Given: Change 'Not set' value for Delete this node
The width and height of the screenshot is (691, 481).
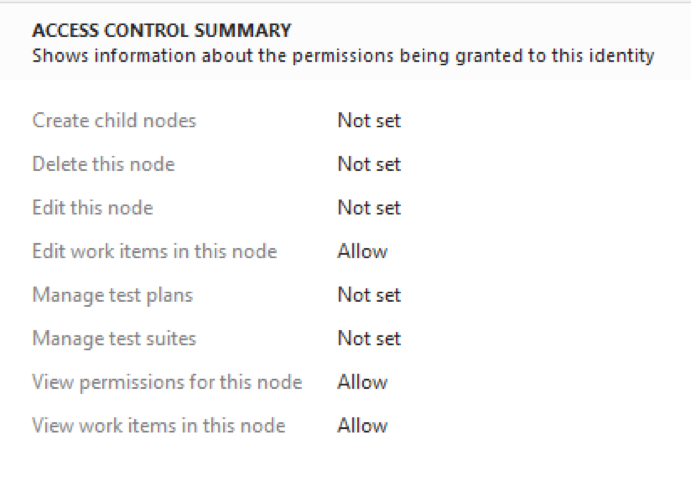Looking at the screenshot, I should pyautogui.click(x=368, y=164).
